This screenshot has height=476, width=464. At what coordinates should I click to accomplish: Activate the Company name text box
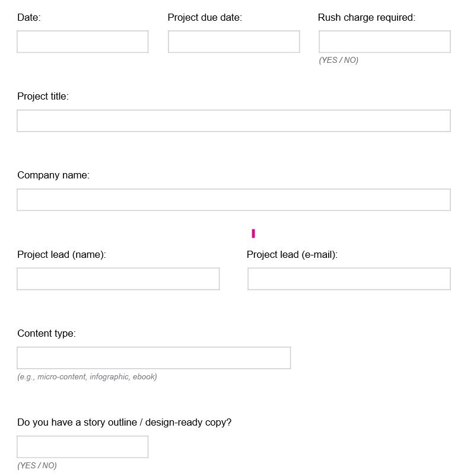pos(234,200)
